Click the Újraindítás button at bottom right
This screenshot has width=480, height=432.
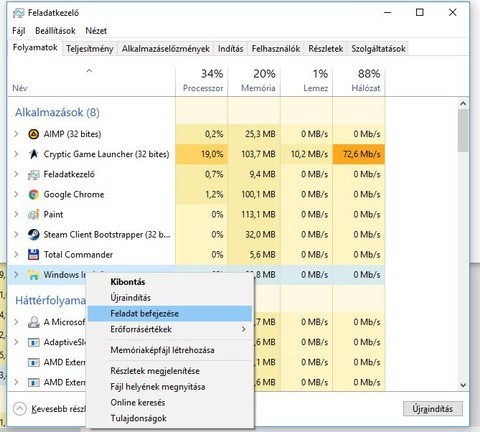coord(433,409)
